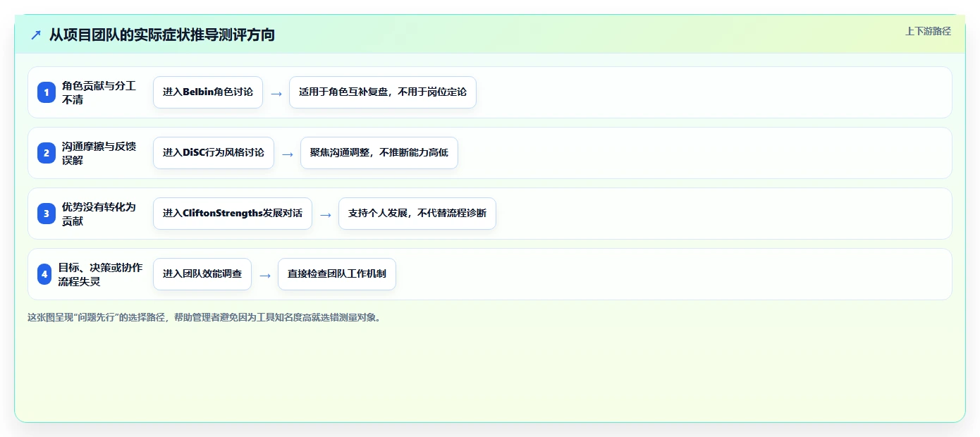980x437 pixels.
Task: Select the number 2 step badge
Action: click(47, 153)
